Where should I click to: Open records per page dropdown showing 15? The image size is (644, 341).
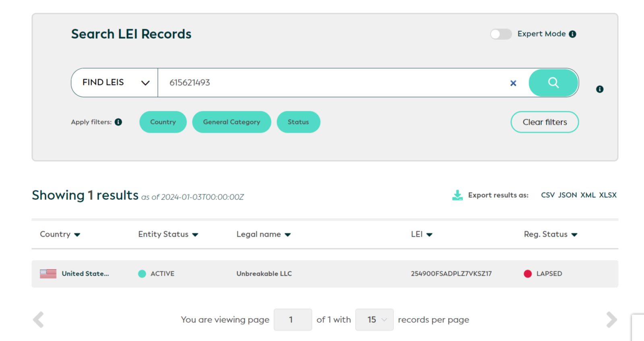374,320
